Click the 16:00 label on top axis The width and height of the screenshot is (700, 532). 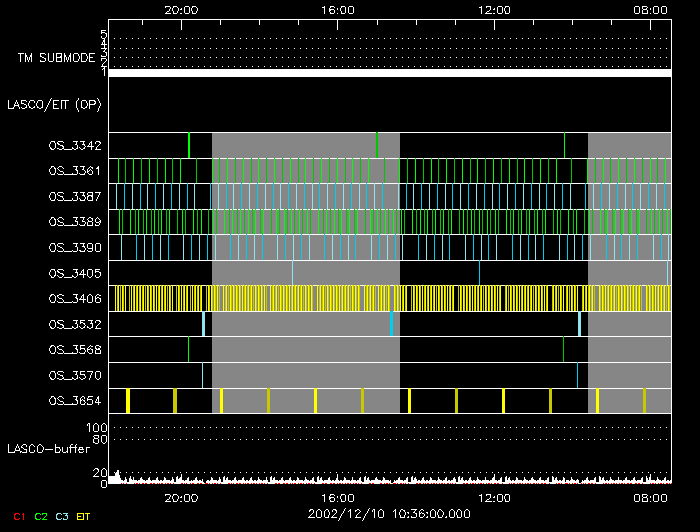pyautogui.click(x=338, y=9)
